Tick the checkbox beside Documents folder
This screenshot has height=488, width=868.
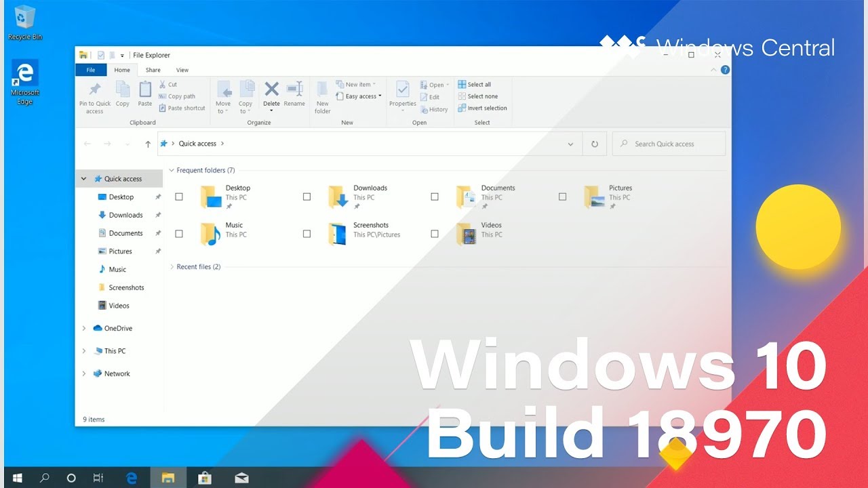[x=435, y=197]
